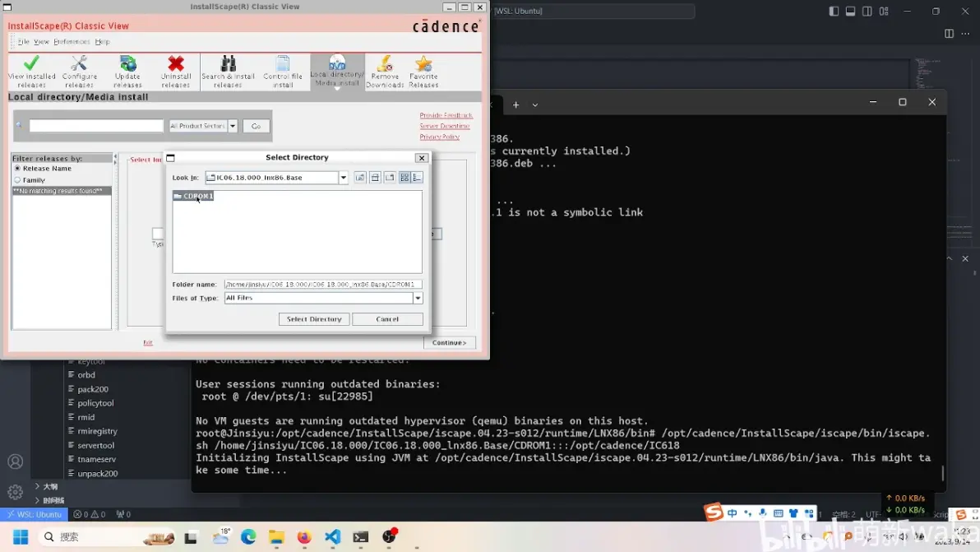Expand the 大纲 section in VS Code
The width and height of the screenshot is (980, 552).
coord(47,486)
